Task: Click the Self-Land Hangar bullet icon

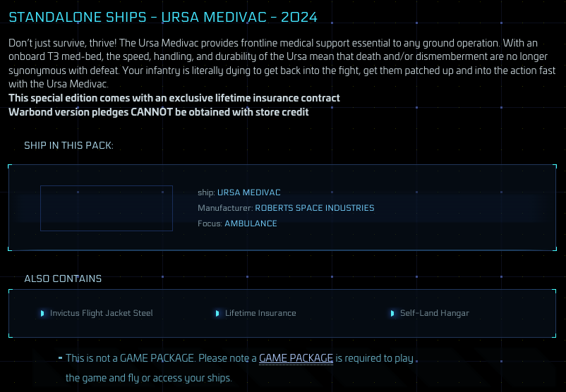Action: pos(392,313)
